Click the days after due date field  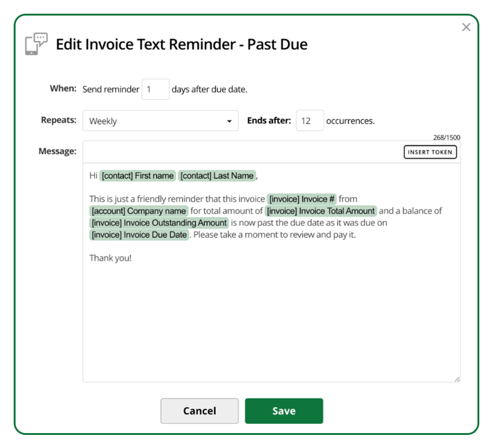click(155, 89)
